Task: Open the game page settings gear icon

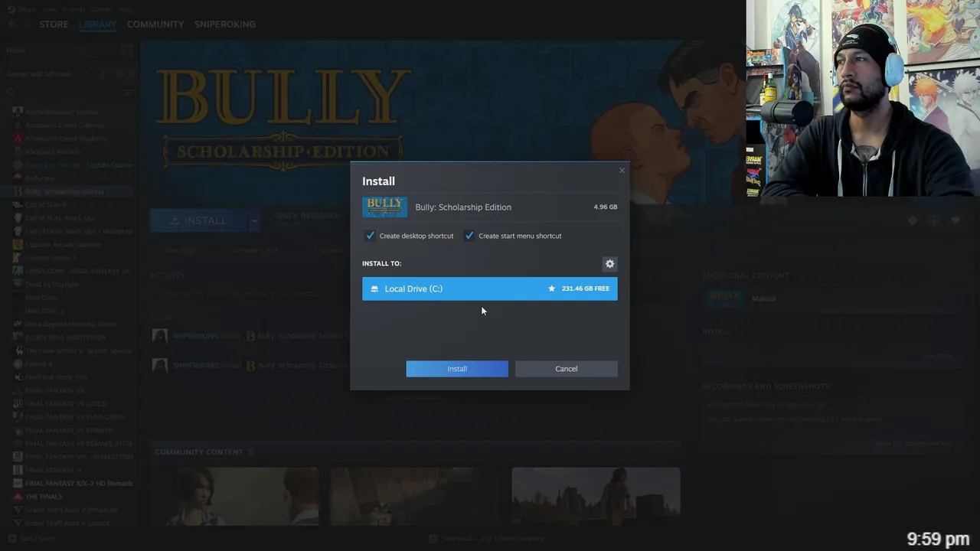Action: click(x=912, y=220)
